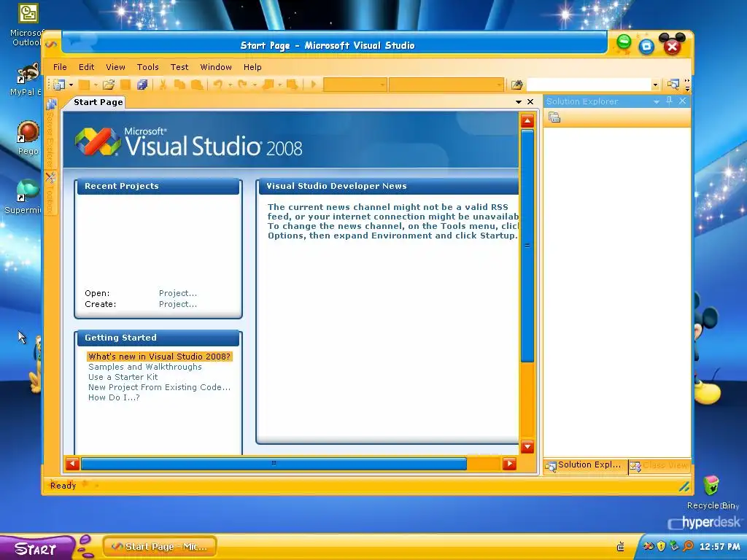Open What's new in Visual Studio 2008 link
This screenshot has height=560, width=747.
pyautogui.click(x=160, y=357)
